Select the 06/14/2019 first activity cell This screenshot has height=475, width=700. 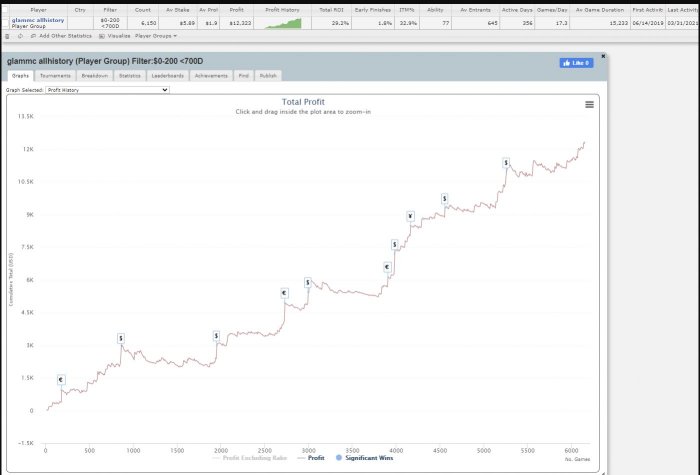click(648, 23)
